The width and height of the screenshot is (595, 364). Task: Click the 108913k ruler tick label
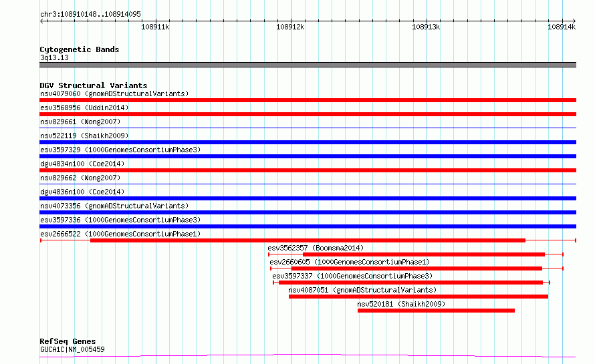click(x=426, y=27)
